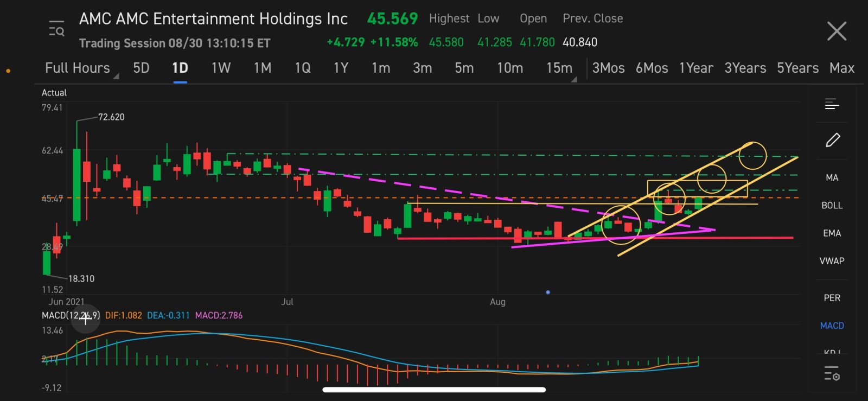Toggle the MA overlay indicator

832,177
